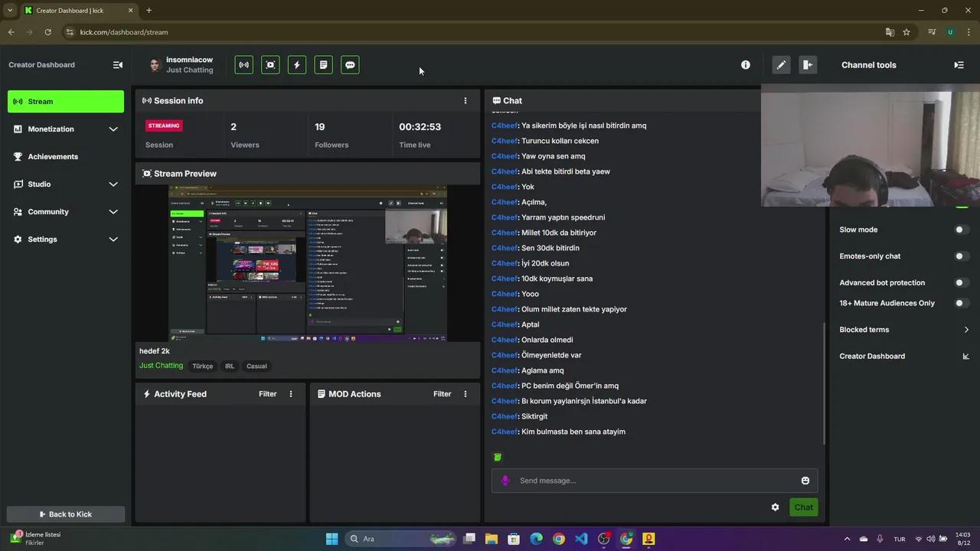Switch to Creator Dashboard browser tab
980x551 pixels.
(x=78, y=11)
